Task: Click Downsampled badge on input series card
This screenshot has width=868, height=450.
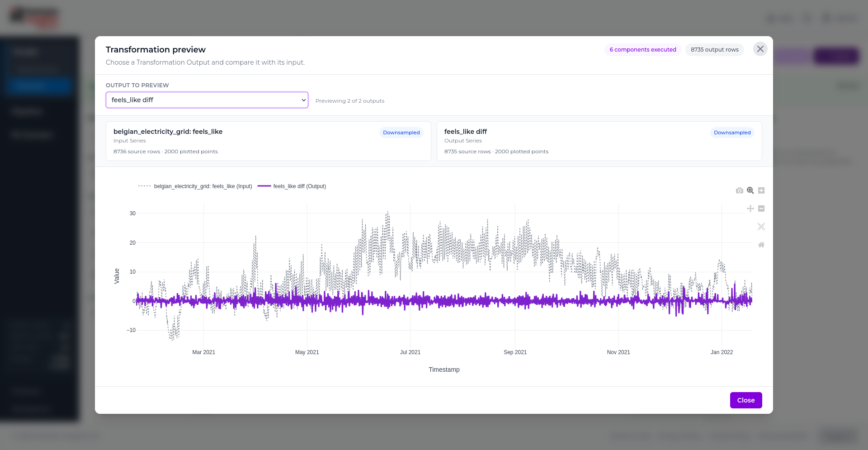Action: [x=401, y=133]
